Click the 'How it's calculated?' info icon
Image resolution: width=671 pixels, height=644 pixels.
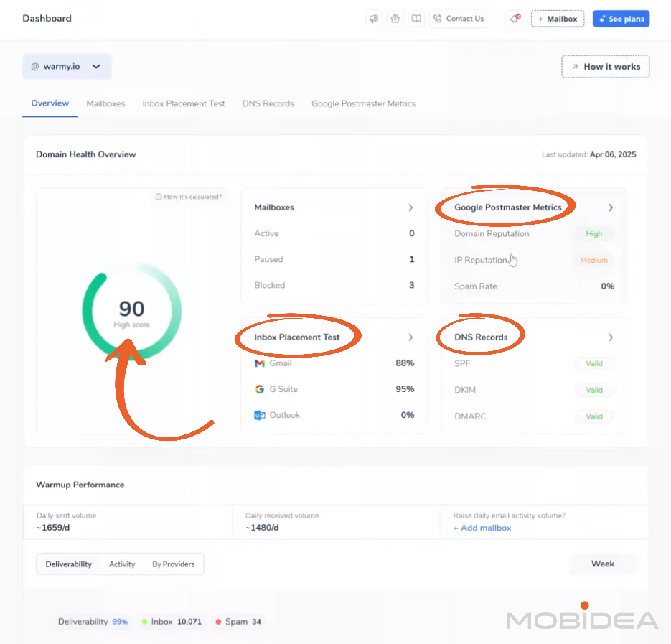[x=159, y=197]
